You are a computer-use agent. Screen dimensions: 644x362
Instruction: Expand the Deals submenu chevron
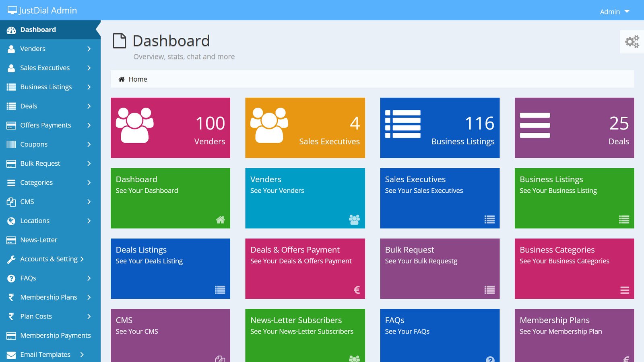click(x=89, y=106)
